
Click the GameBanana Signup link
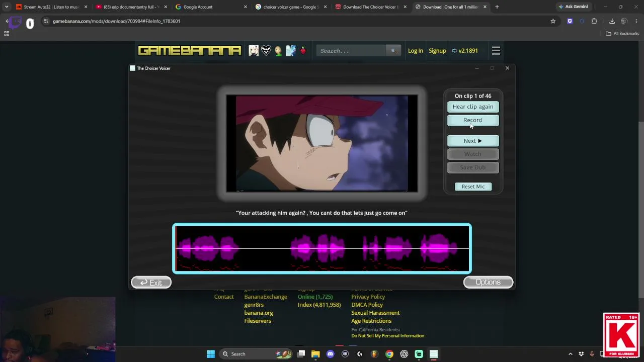tap(437, 51)
